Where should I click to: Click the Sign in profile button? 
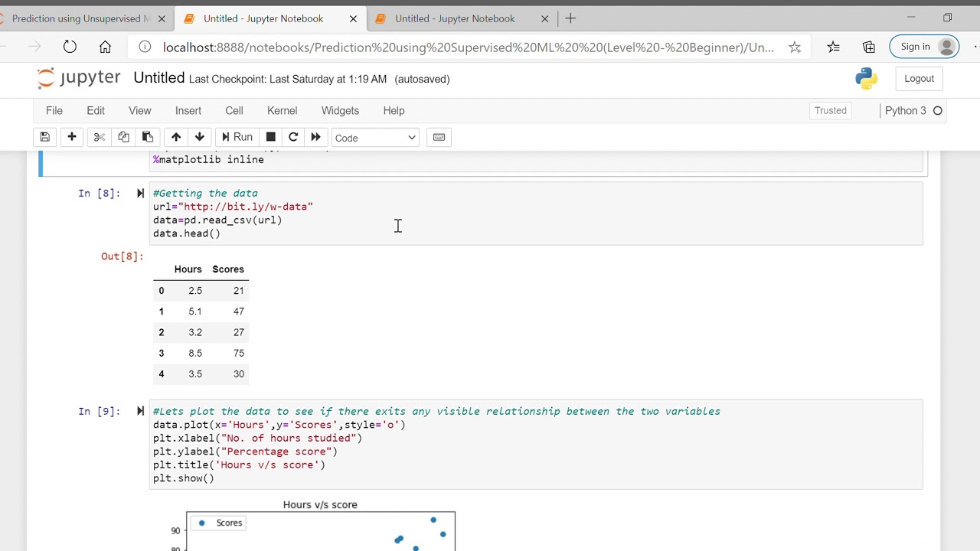coord(925,47)
